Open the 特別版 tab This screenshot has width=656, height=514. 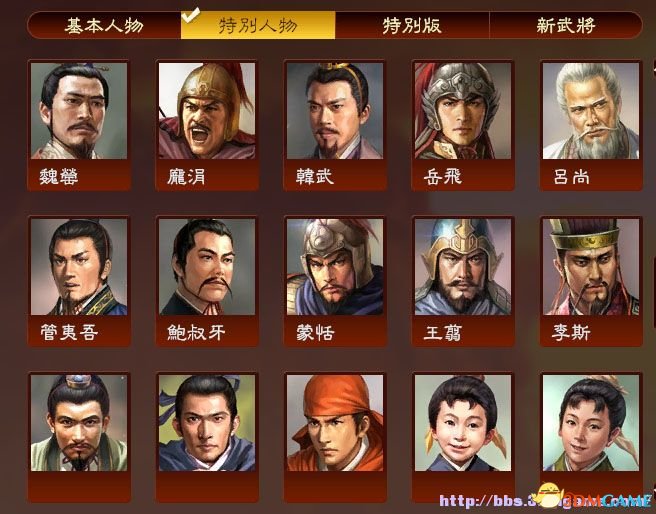[412, 26]
